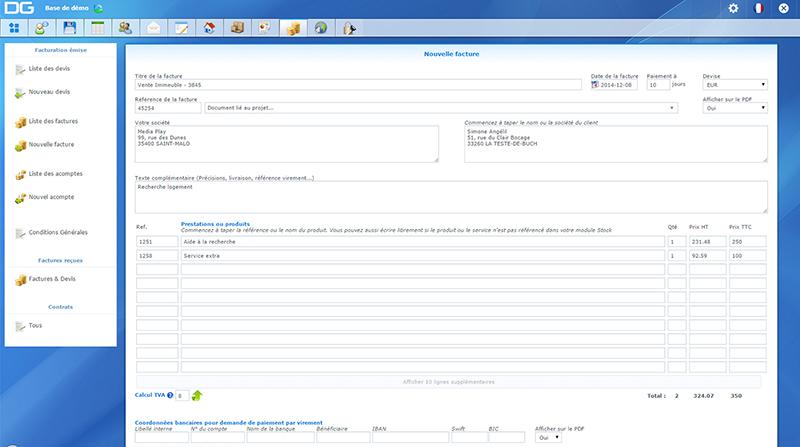Click the Nom de la banque field

tap(281, 438)
